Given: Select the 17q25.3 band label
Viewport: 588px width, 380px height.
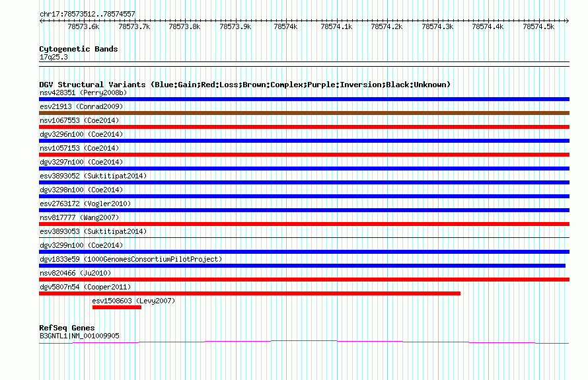Looking at the screenshot, I should [54, 57].
